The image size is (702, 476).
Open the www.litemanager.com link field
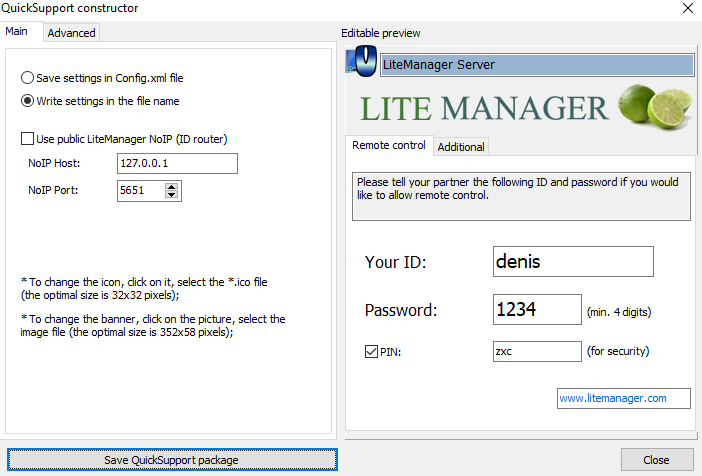pyautogui.click(x=624, y=398)
